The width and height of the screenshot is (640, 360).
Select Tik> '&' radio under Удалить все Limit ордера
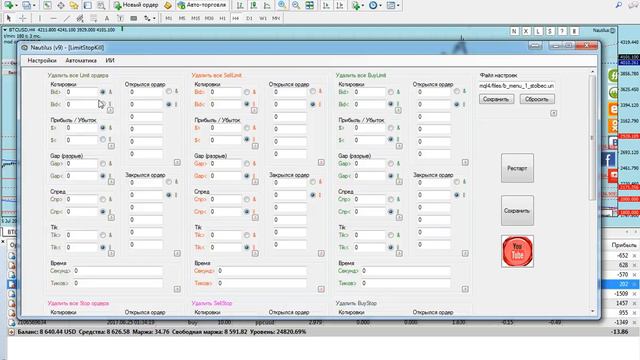(x=103, y=235)
